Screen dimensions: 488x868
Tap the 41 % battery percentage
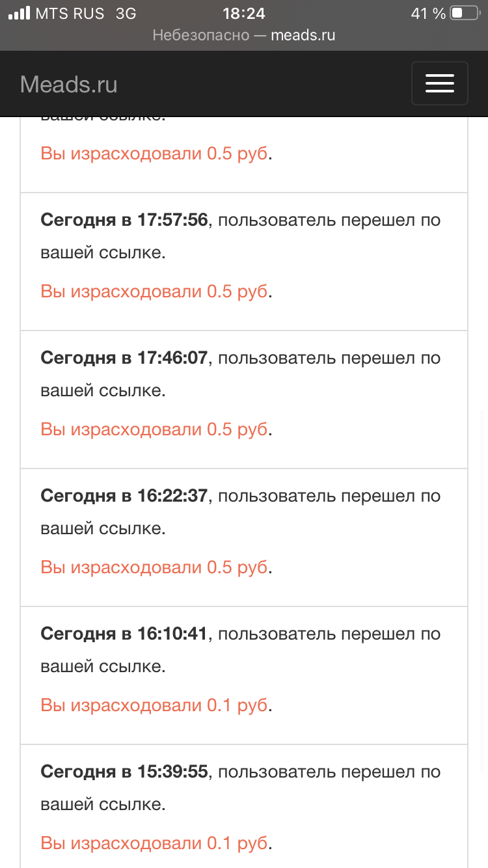(x=428, y=13)
